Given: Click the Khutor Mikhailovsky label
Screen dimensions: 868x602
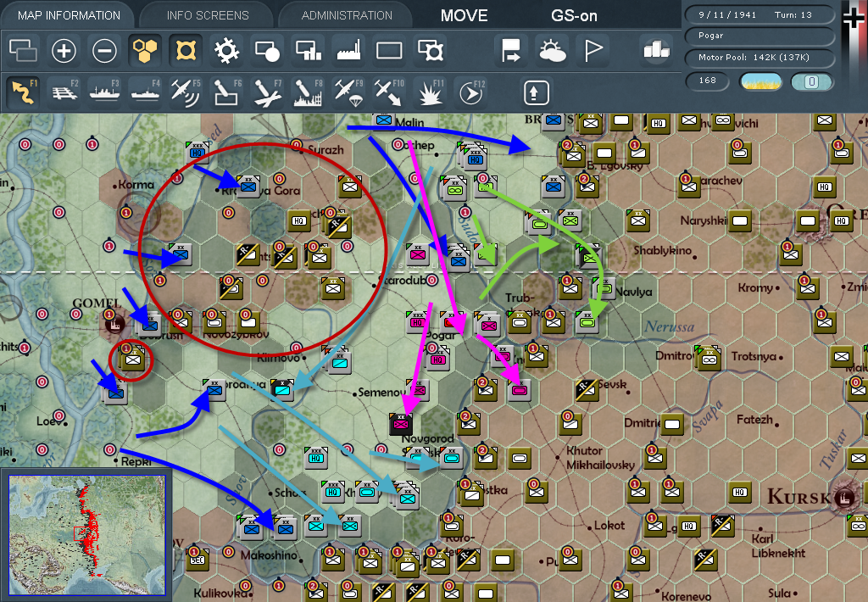Looking at the screenshot, I should pos(600,458).
